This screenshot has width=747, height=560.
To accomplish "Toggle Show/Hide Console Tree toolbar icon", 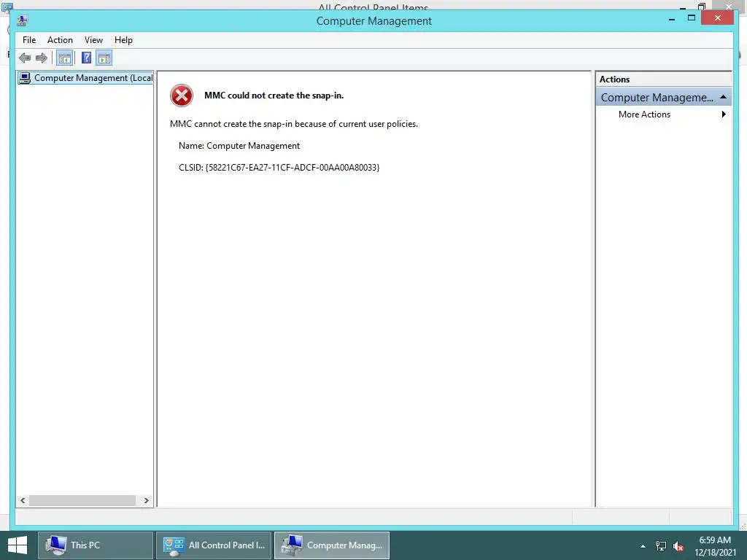I will tap(64, 58).
